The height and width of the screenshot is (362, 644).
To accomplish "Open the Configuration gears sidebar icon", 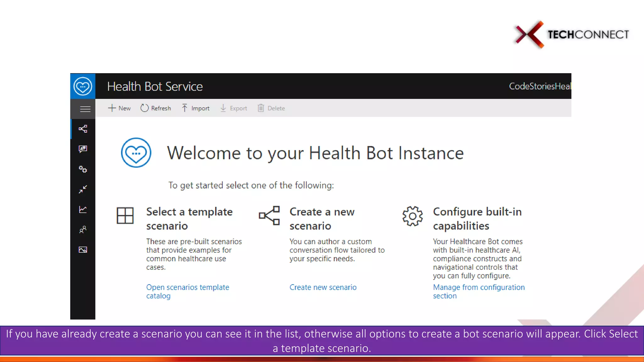I will [83, 169].
